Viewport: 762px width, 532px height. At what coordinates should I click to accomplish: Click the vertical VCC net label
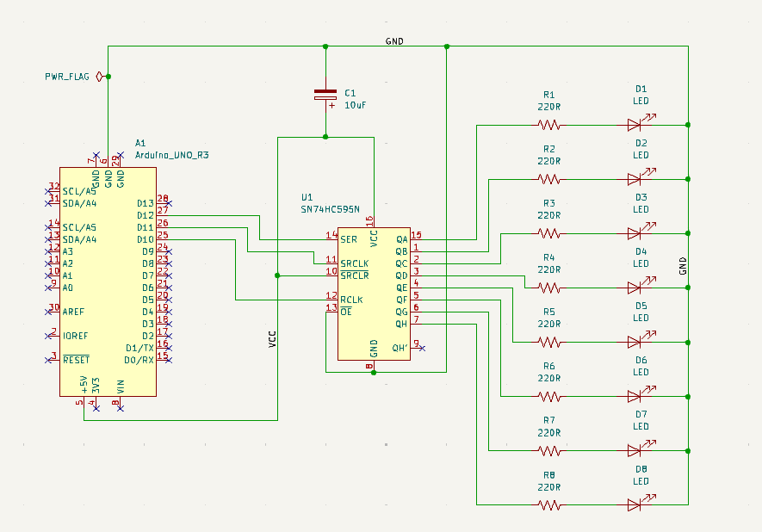272,339
